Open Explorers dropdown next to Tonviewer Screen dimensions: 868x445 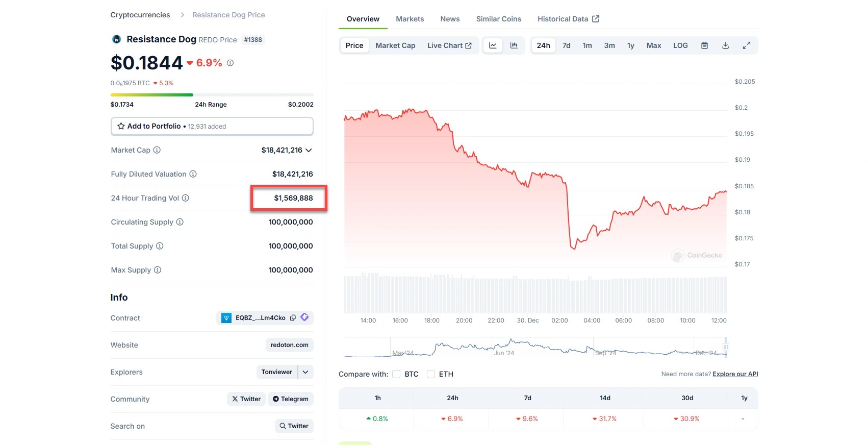[x=305, y=372]
